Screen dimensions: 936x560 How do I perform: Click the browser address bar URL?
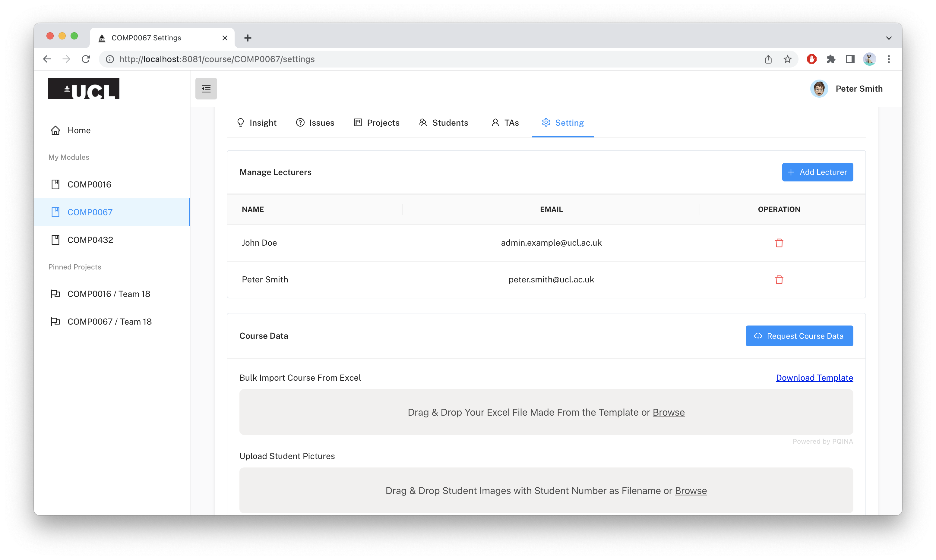[x=217, y=59]
